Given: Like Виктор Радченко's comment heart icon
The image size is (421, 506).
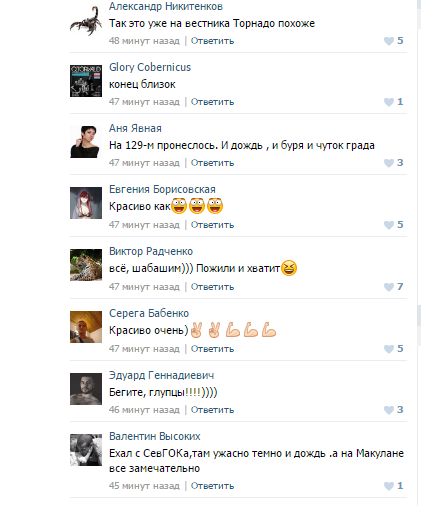Looking at the screenshot, I should [389, 287].
